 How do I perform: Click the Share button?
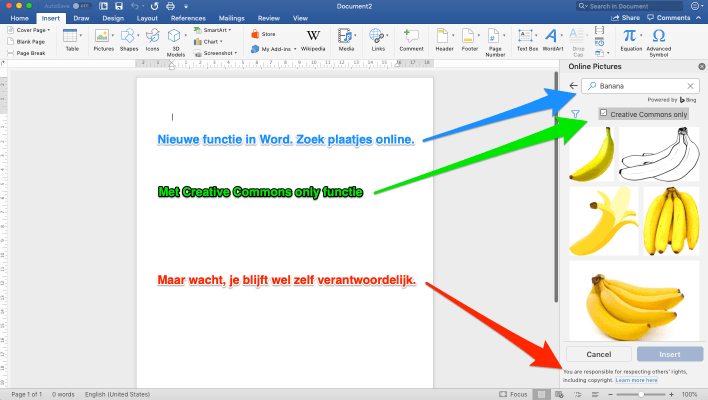click(625, 18)
